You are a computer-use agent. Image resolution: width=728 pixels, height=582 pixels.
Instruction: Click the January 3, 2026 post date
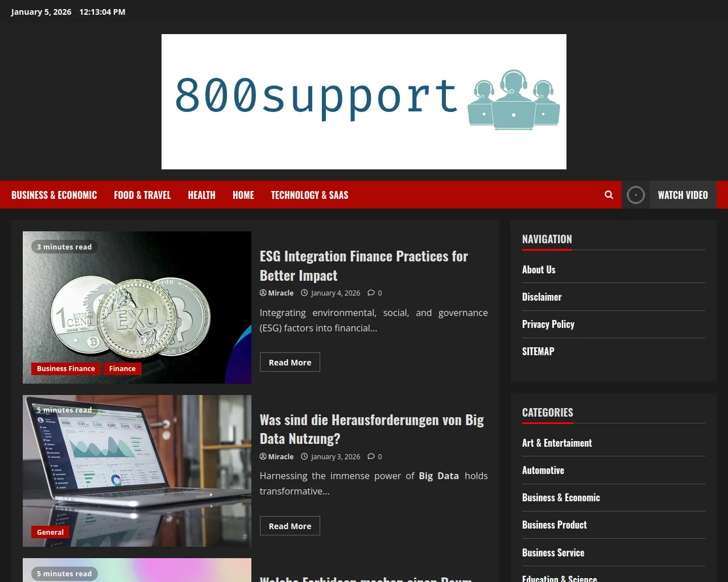pos(336,456)
